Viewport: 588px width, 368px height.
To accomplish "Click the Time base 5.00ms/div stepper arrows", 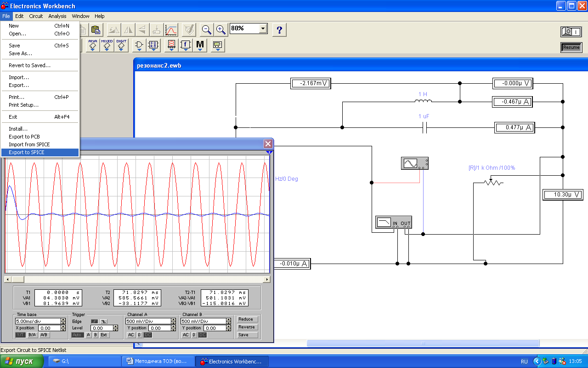I will coord(63,321).
